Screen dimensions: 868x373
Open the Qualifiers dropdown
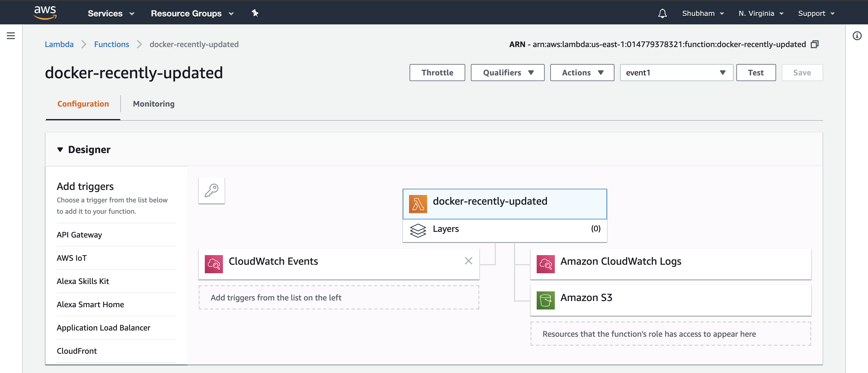point(507,73)
